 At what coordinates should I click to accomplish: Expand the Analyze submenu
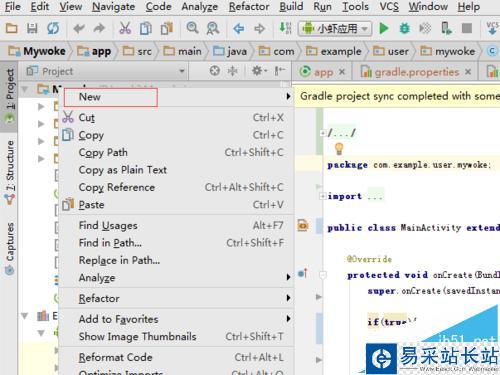pyautogui.click(x=177, y=277)
